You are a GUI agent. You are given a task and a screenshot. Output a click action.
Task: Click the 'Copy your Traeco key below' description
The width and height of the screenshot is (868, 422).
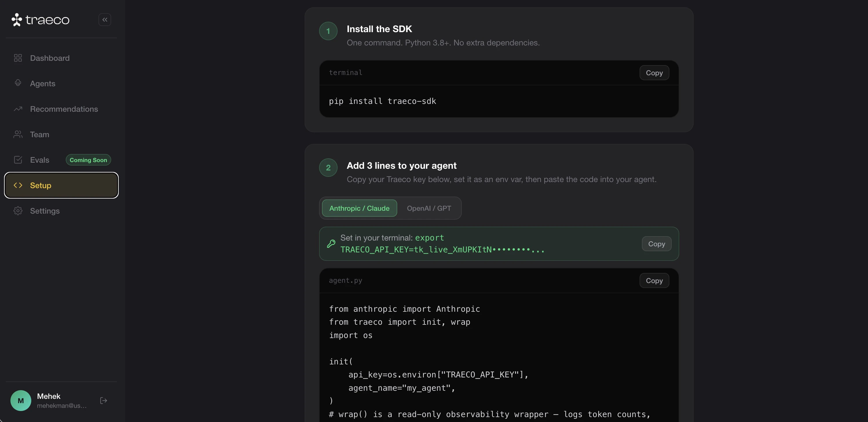pos(501,179)
